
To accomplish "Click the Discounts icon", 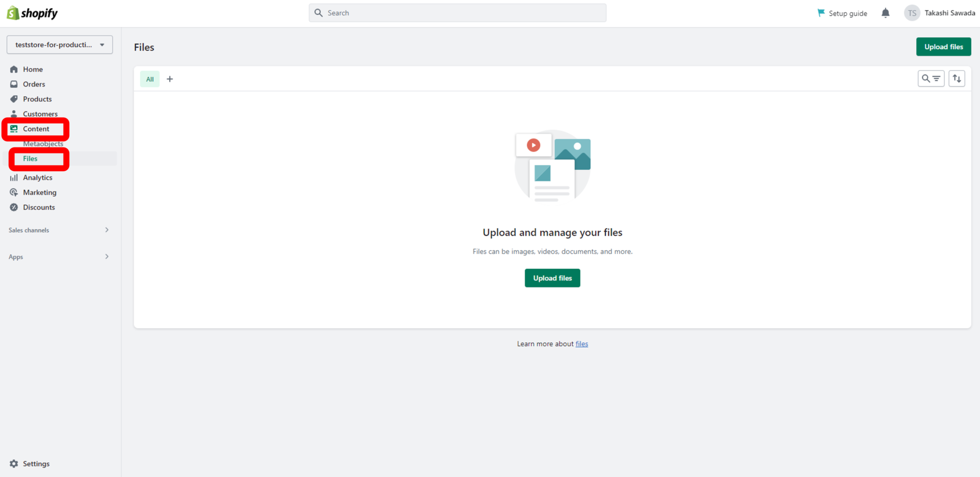I will point(14,207).
